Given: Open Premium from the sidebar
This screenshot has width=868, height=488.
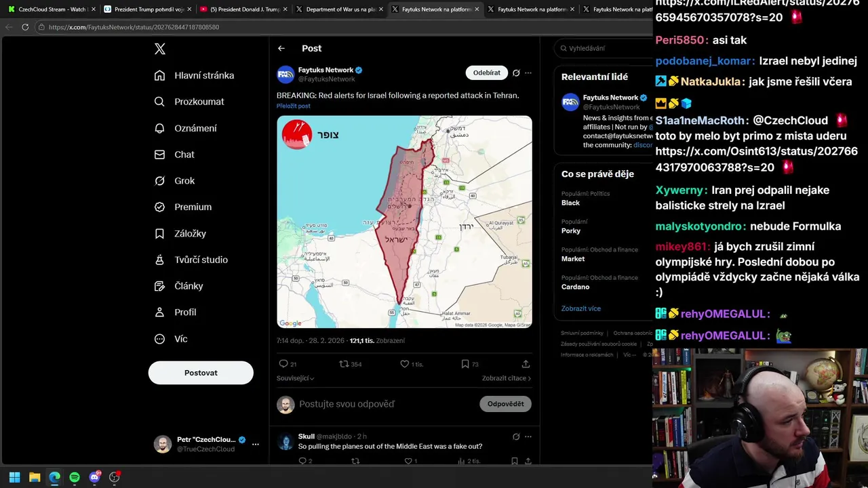Looking at the screenshot, I should pos(182,207).
